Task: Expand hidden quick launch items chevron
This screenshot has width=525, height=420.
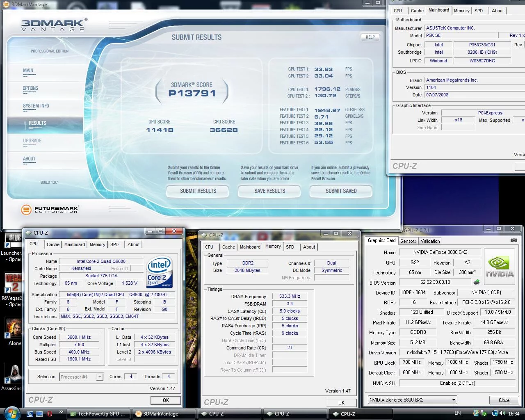Action: point(61,412)
